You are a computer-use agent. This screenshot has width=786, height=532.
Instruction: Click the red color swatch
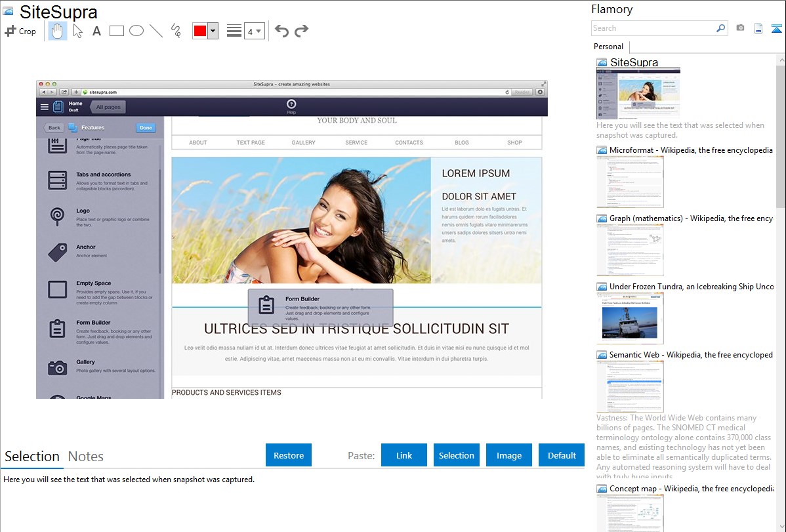click(200, 31)
